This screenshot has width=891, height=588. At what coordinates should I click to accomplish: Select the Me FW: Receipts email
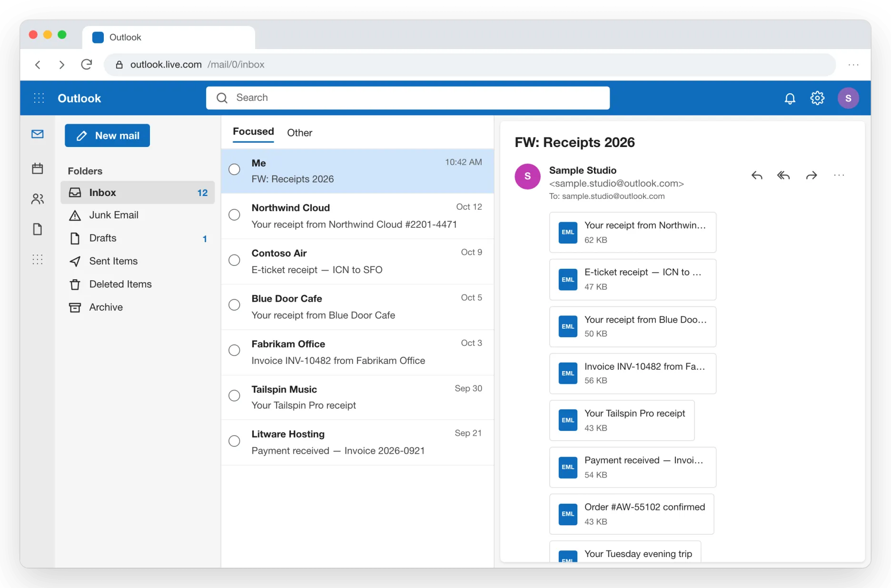click(x=357, y=171)
